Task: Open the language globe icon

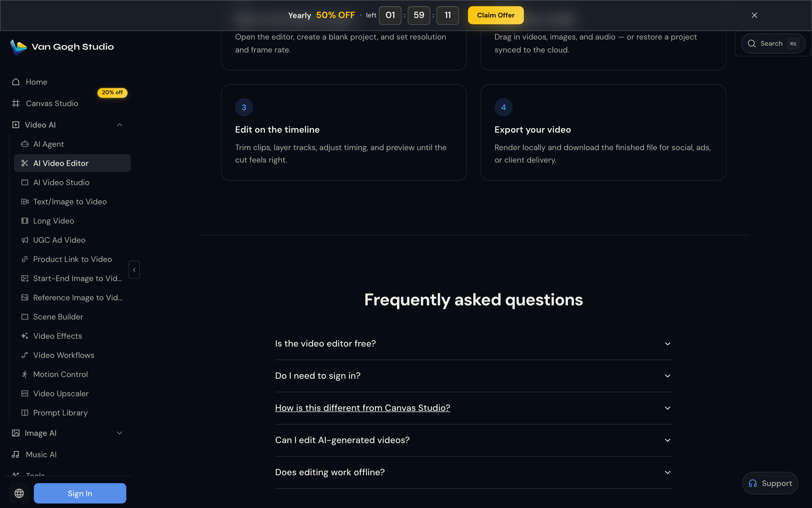Action: (x=19, y=493)
